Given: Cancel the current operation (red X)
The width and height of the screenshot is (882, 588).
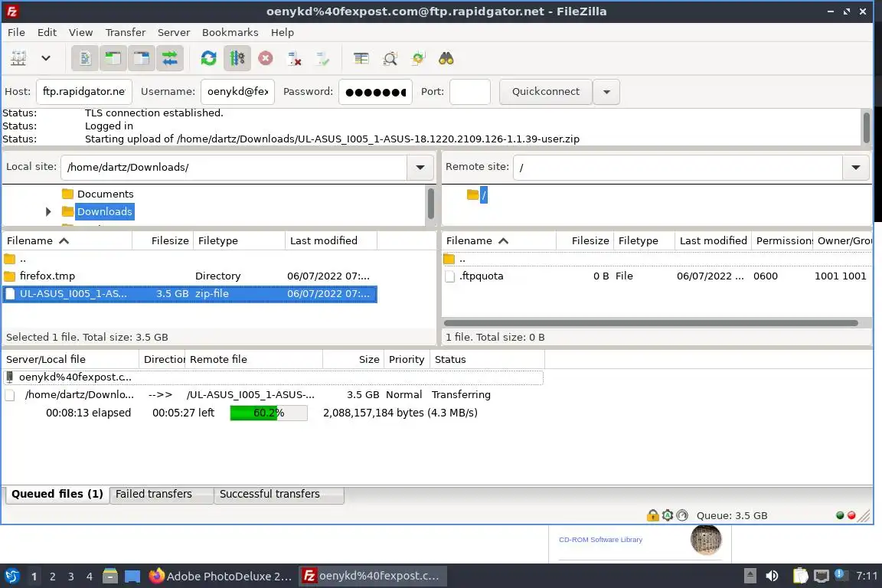Looking at the screenshot, I should 266,58.
